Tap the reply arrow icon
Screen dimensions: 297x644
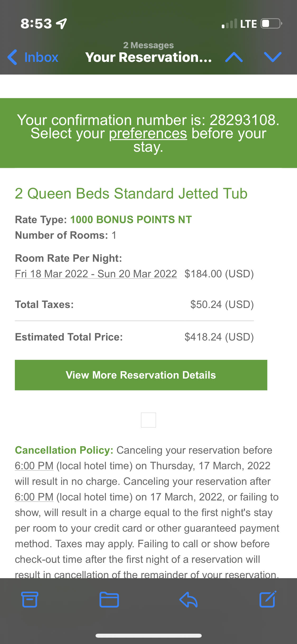click(x=188, y=599)
